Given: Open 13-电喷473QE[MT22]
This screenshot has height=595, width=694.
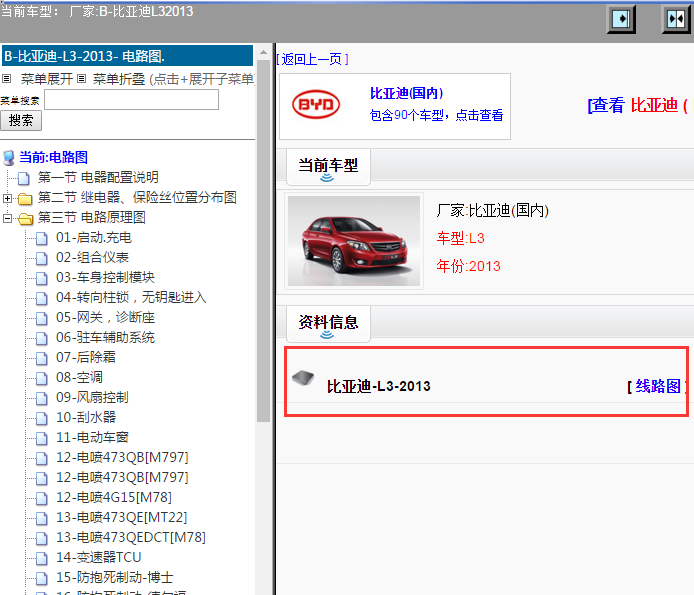Looking at the screenshot, I should click(x=122, y=518).
